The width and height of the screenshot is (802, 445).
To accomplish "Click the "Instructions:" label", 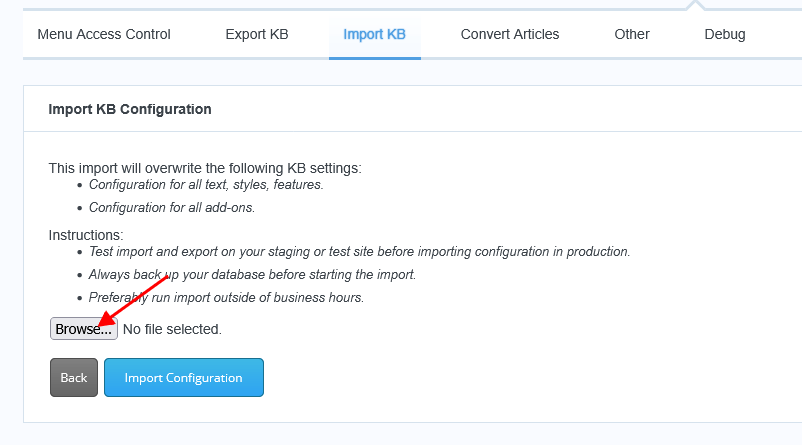I will pyautogui.click(x=86, y=235).
